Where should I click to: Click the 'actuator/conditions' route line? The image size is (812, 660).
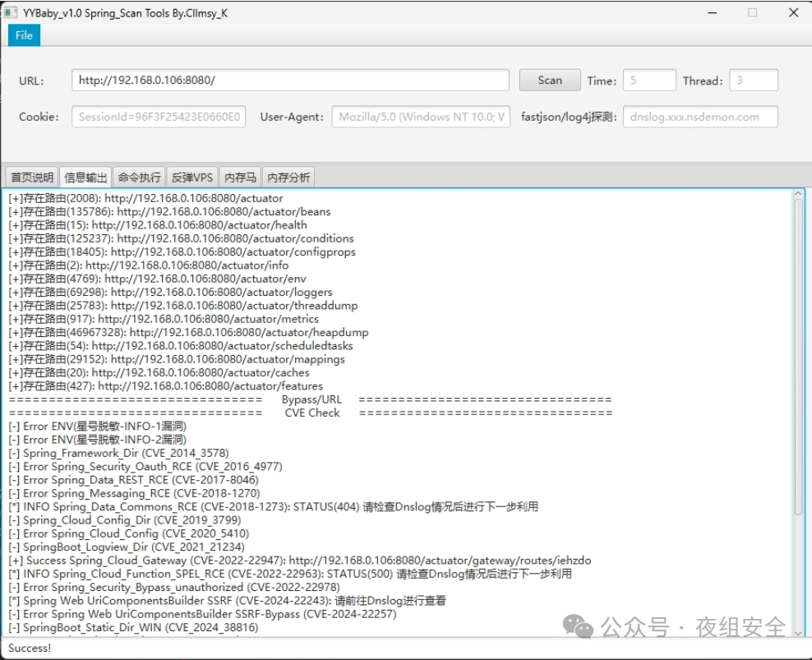click(x=182, y=238)
